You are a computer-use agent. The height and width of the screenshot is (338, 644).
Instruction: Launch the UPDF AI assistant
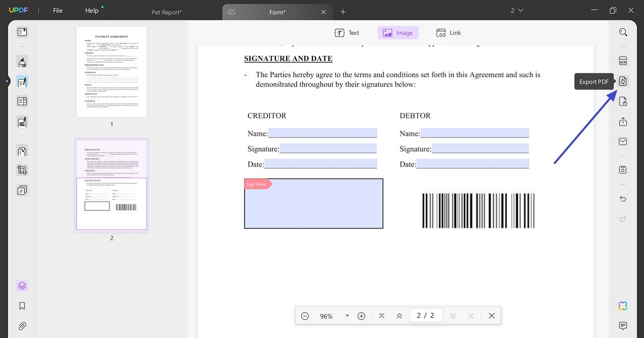pyautogui.click(x=623, y=305)
